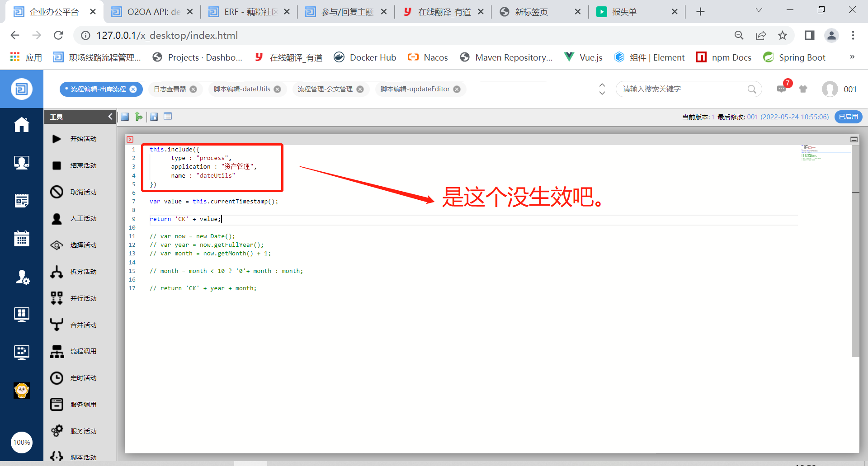Viewport: 868px width, 466px height.
Task: Switch to the O2OA API browser tab
Action: (x=152, y=12)
